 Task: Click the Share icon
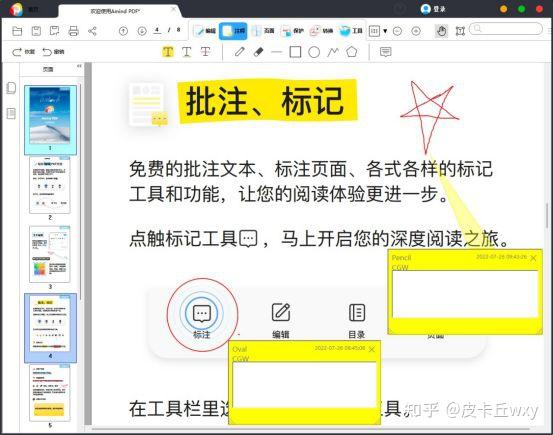(x=92, y=31)
